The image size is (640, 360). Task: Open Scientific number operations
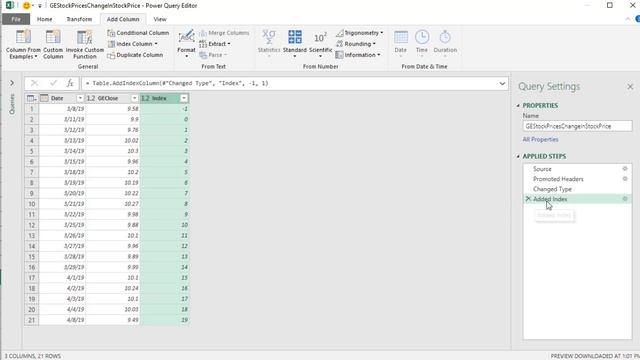[320, 44]
